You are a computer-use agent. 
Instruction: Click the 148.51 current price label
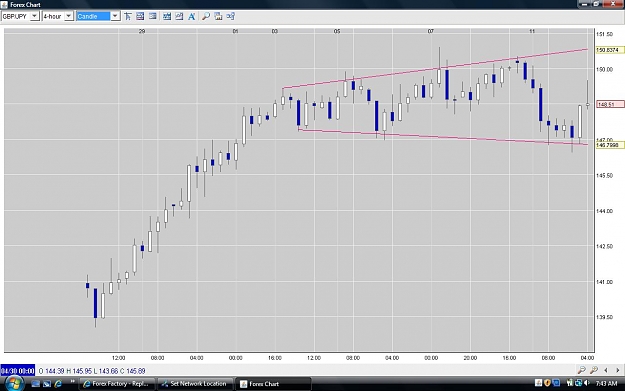(609, 104)
